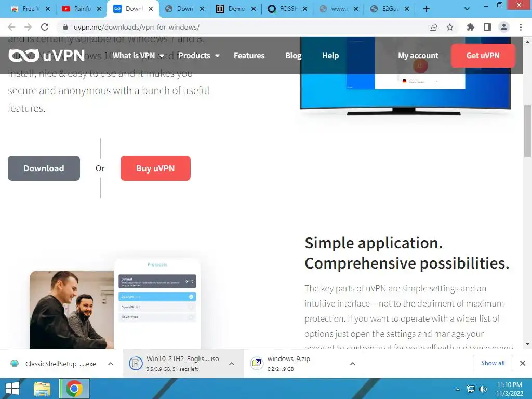Open Chrome three-dot menu
The height and width of the screenshot is (399, 532).
(x=521, y=27)
